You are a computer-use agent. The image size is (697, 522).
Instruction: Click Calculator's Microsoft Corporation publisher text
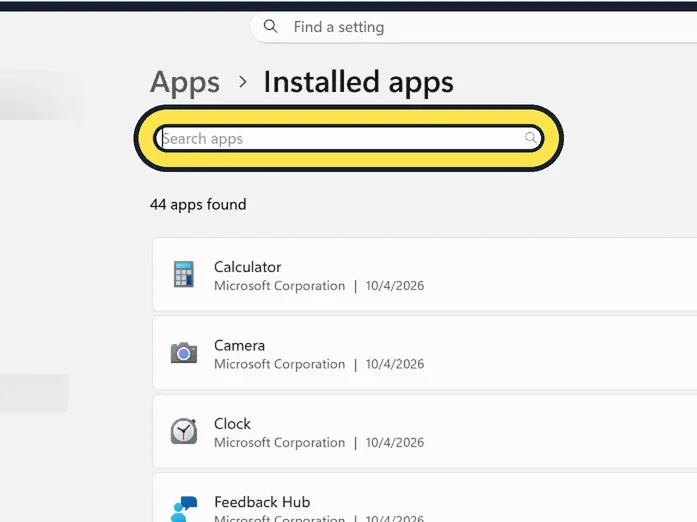pyautogui.click(x=279, y=285)
